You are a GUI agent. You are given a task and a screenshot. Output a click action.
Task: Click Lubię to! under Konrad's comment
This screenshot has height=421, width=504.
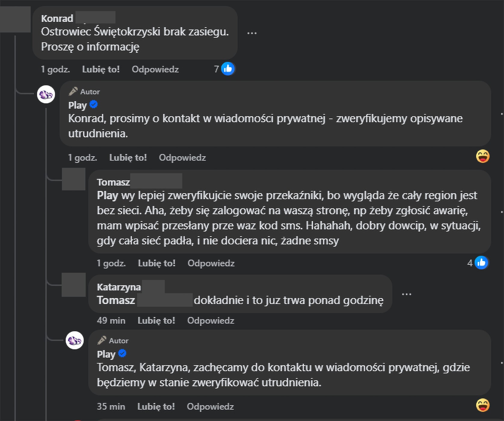101,69
